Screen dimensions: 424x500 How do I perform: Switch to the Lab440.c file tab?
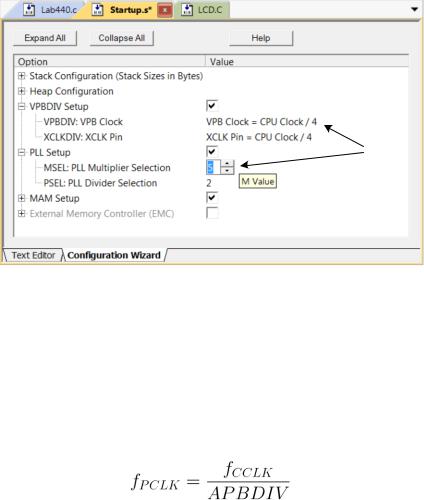(x=50, y=10)
